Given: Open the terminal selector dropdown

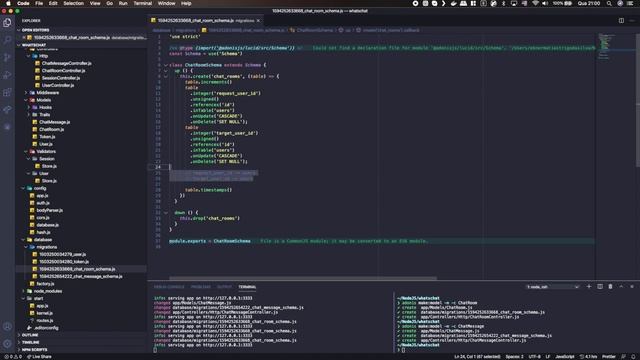Looking at the screenshot, I should coord(553,287).
